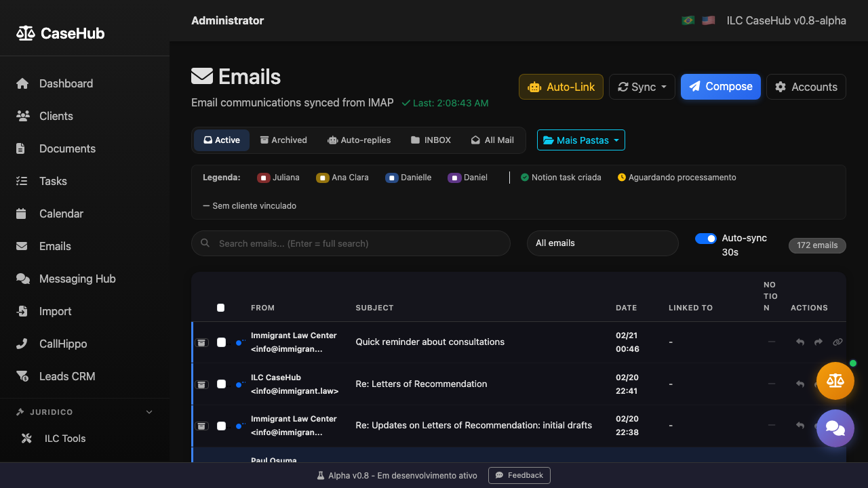Archive the Quick reminder email via its archive icon

pos(201,342)
